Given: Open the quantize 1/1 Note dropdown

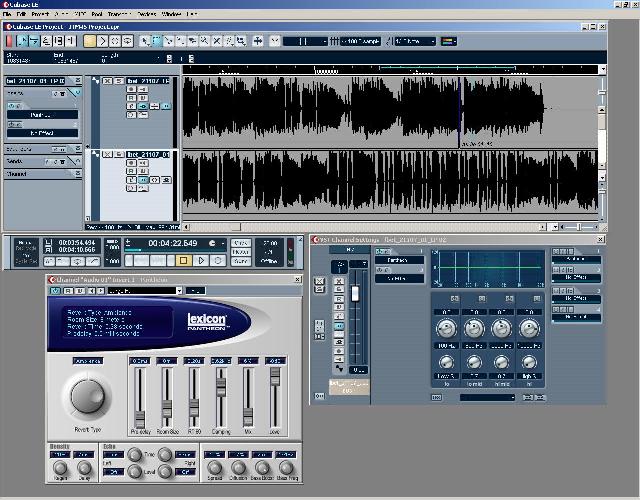Looking at the screenshot, I should [415, 41].
